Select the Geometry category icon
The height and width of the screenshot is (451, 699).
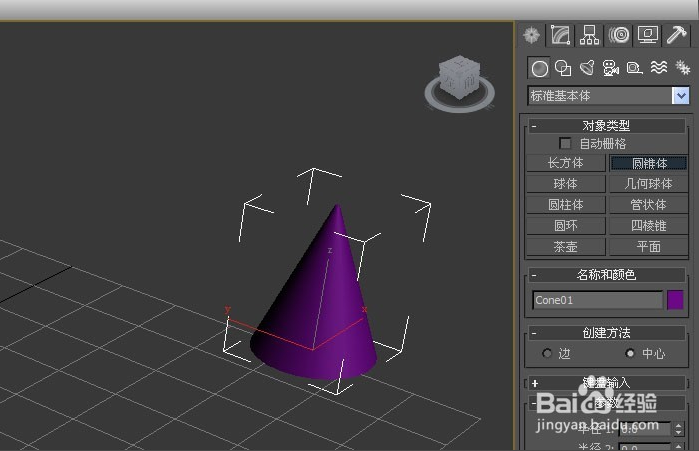click(539, 69)
